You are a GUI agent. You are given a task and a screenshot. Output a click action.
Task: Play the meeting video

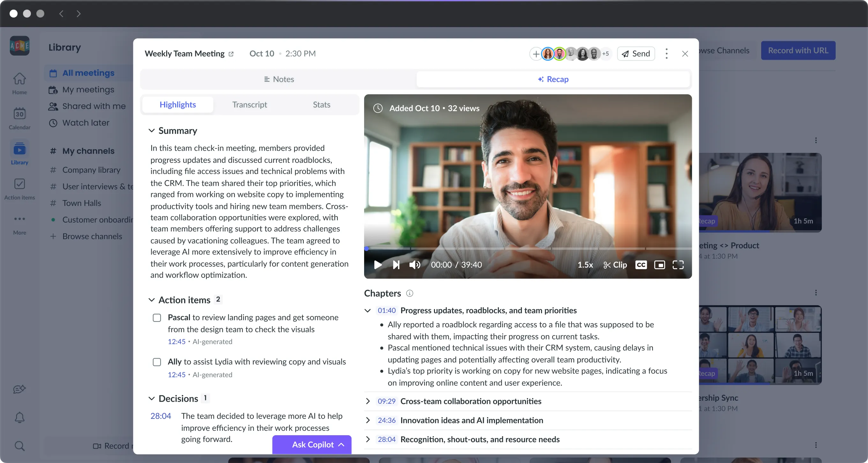[378, 265]
